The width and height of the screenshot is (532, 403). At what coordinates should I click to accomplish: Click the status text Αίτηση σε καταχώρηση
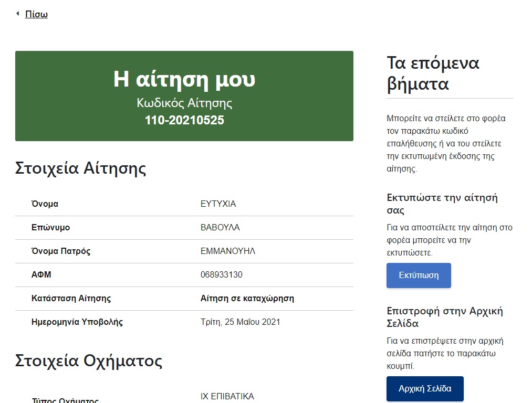[x=247, y=299]
